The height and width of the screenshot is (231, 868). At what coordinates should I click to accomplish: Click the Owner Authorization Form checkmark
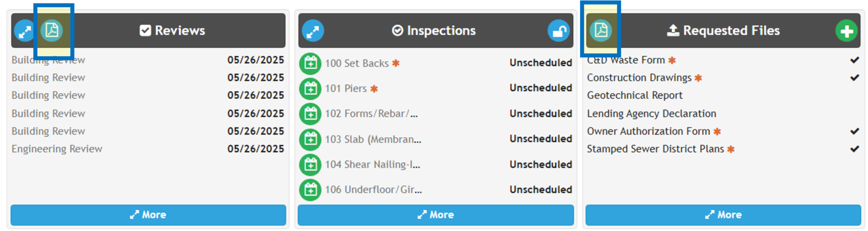point(854,132)
